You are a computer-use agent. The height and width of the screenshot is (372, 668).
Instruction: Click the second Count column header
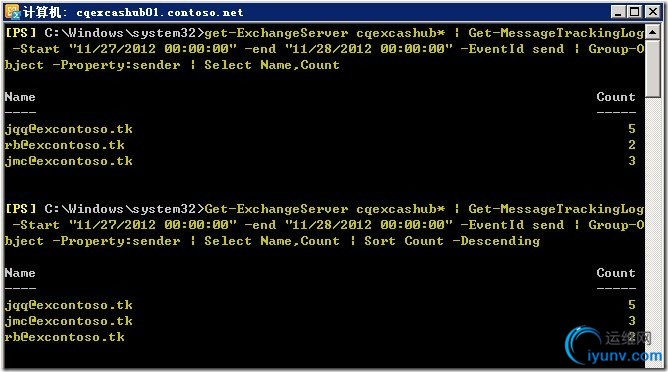[616, 273]
